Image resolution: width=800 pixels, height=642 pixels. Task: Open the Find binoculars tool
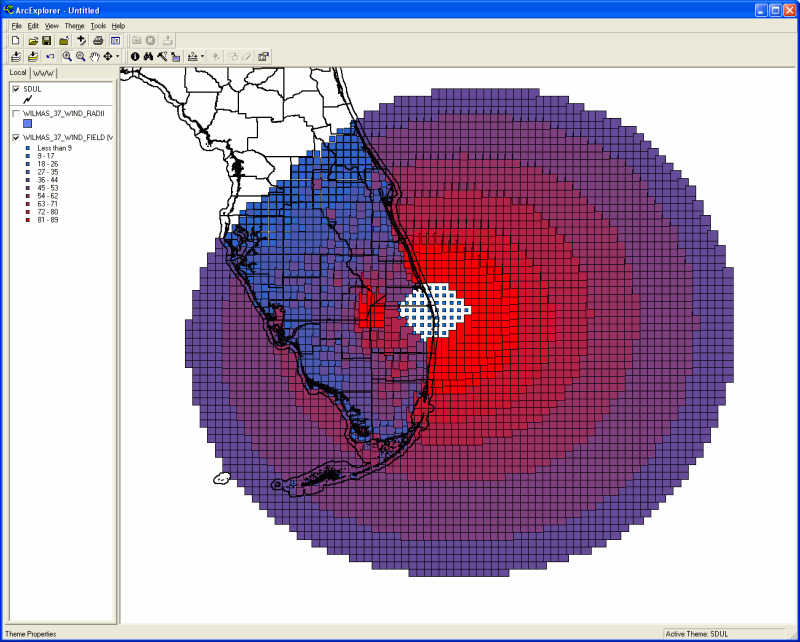click(148, 57)
